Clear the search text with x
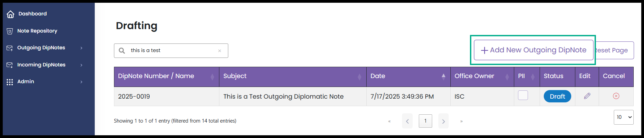Screen dimensions: 644x138 [220, 51]
